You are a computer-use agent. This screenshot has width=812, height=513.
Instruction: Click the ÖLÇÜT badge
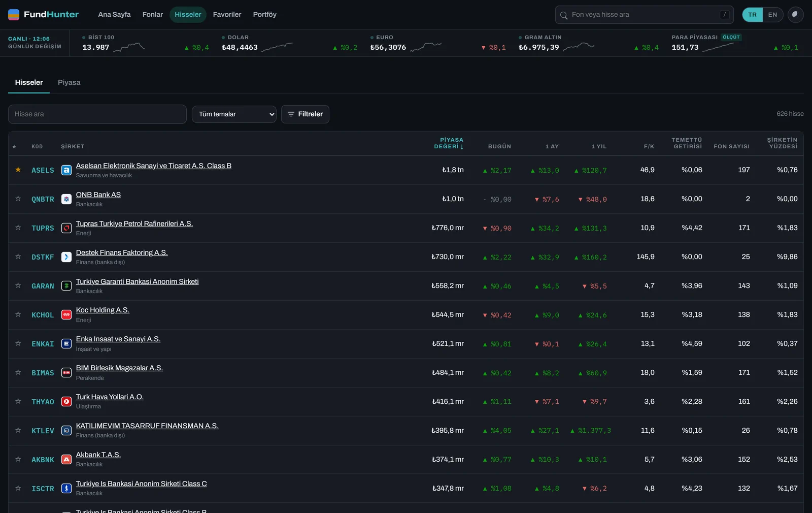point(731,37)
